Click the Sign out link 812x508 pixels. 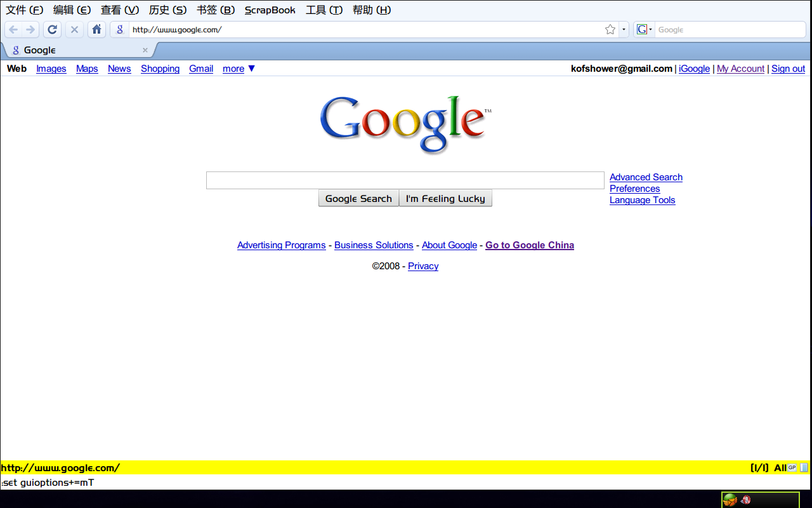pyautogui.click(x=788, y=69)
